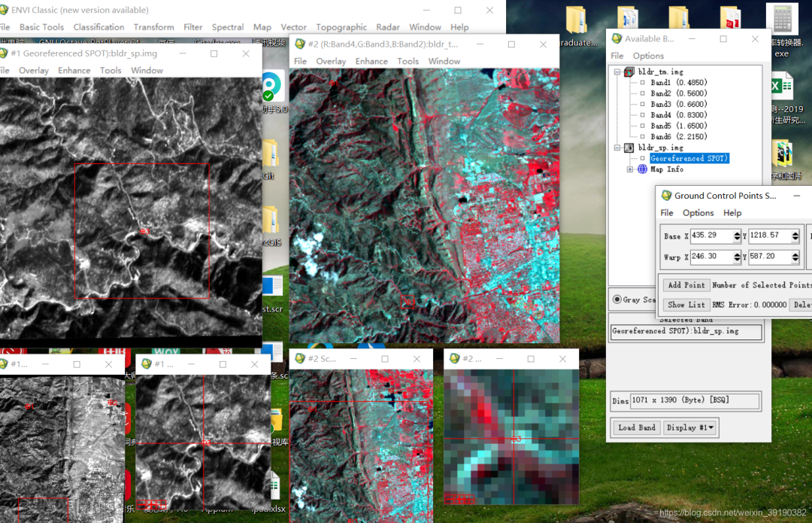Open Enhance menu in display #2 window
The height and width of the screenshot is (523, 812).
[371, 61]
